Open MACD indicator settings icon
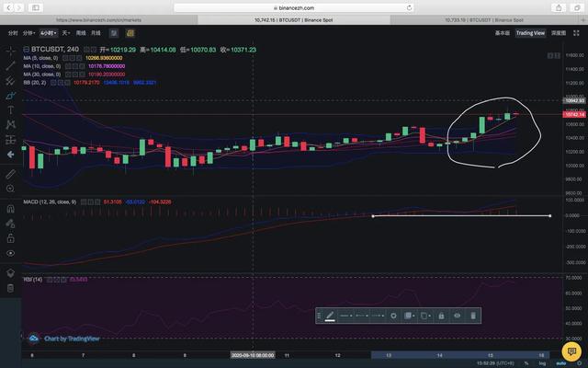The width and height of the screenshot is (588, 368). (x=91, y=202)
